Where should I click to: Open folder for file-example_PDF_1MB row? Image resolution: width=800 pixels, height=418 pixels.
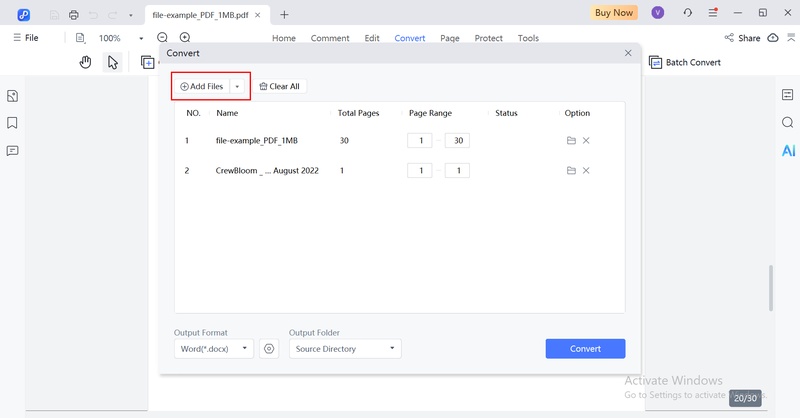coord(571,140)
